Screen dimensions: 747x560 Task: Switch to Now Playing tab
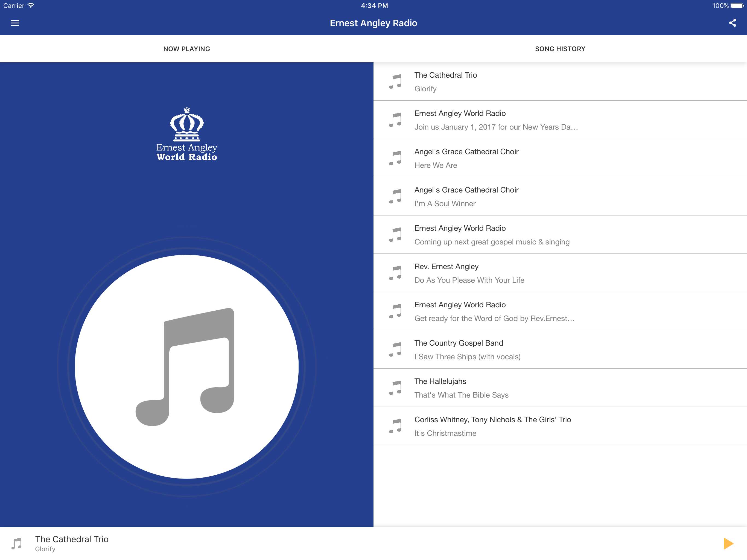[x=186, y=49]
